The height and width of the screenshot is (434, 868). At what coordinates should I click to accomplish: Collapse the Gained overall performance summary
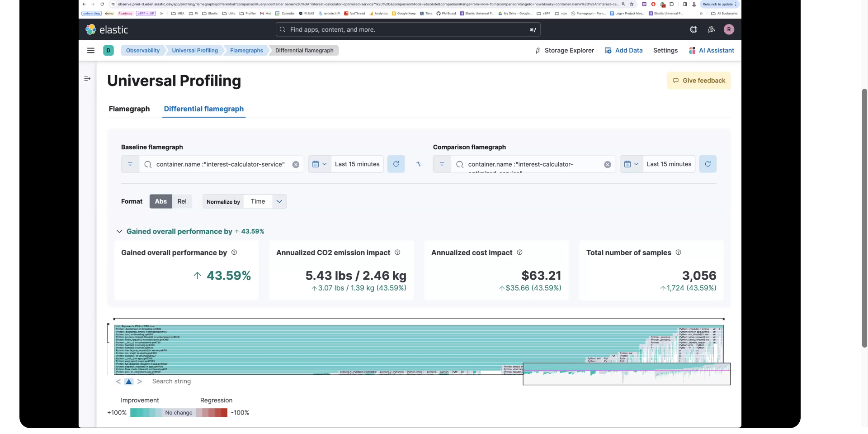pyautogui.click(x=119, y=231)
